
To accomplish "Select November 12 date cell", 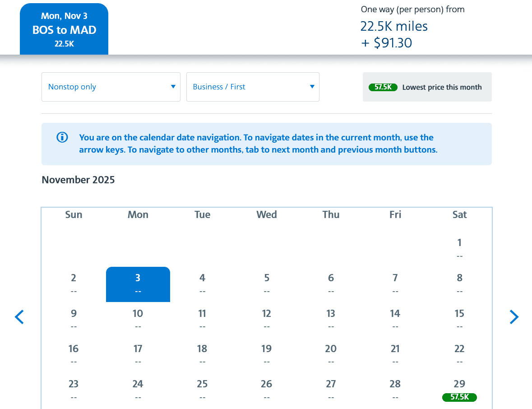I will click(267, 319).
